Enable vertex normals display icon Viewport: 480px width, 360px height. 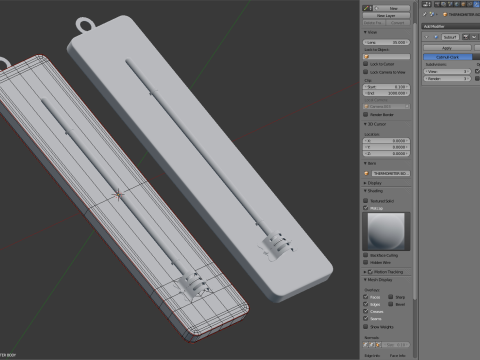[x=365, y=345]
